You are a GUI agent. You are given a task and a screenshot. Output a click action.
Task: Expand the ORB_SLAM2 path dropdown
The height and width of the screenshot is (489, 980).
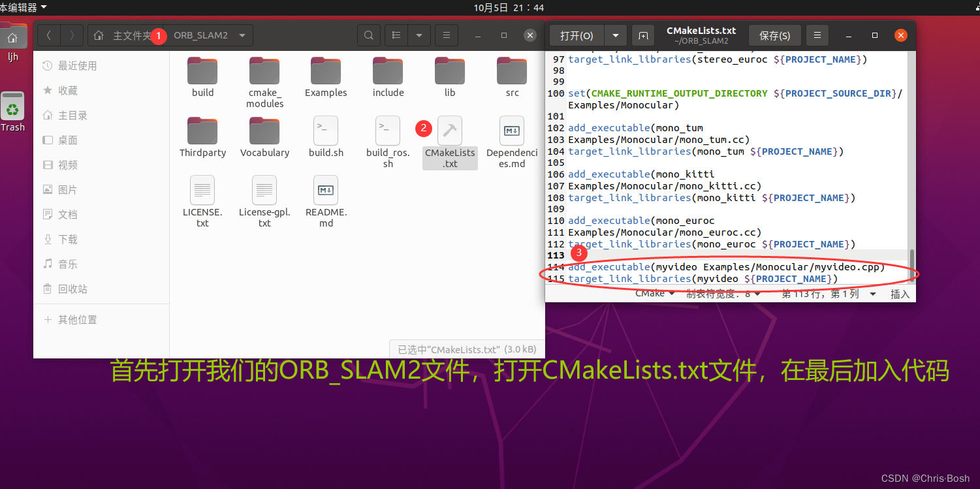pos(242,35)
